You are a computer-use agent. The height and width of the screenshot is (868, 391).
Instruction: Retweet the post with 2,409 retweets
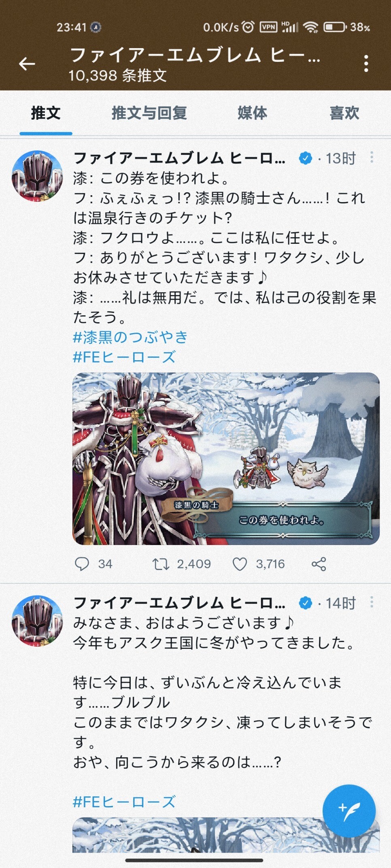tap(161, 564)
